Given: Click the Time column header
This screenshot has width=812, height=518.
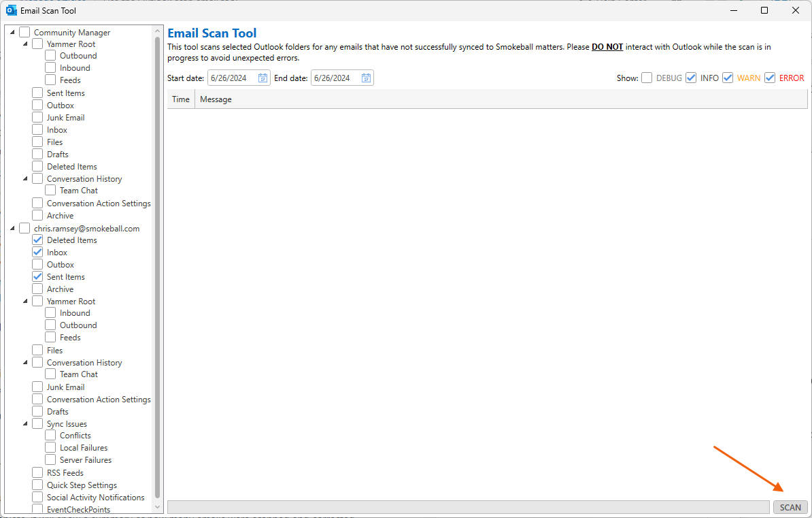Looking at the screenshot, I should tap(181, 99).
